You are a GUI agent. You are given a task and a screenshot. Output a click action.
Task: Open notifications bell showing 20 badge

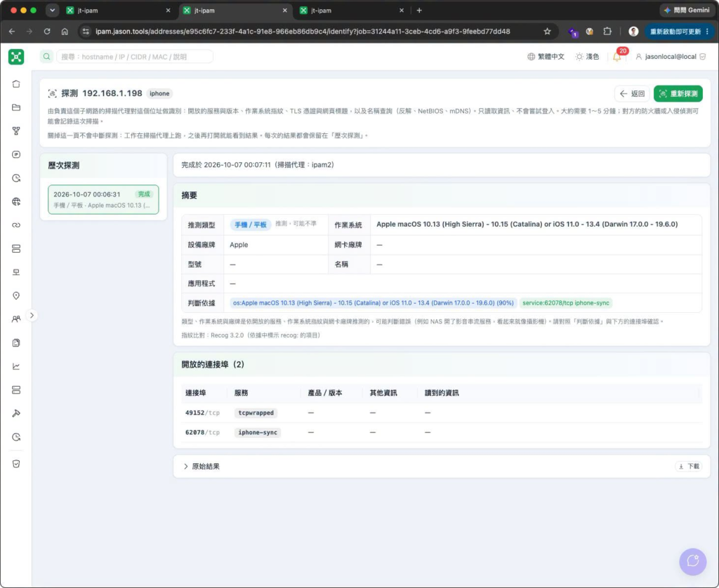617,56
